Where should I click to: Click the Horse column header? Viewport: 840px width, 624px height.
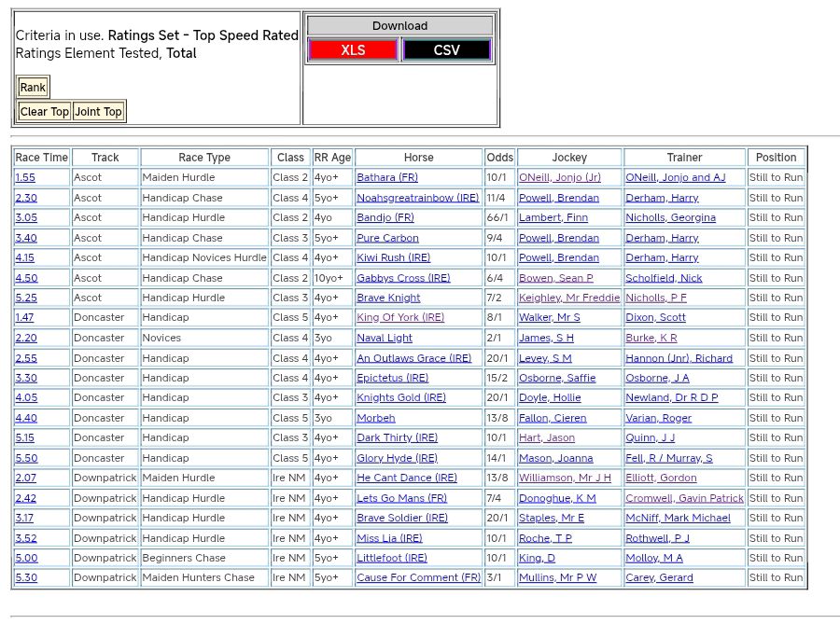418,158
